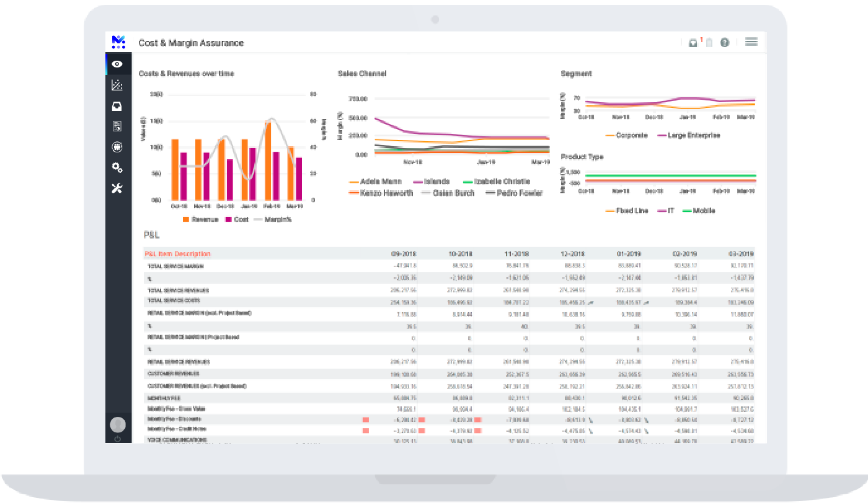Click the orange Revenue color swatch
Viewport: 868px width, 503px height.
pyautogui.click(x=185, y=219)
